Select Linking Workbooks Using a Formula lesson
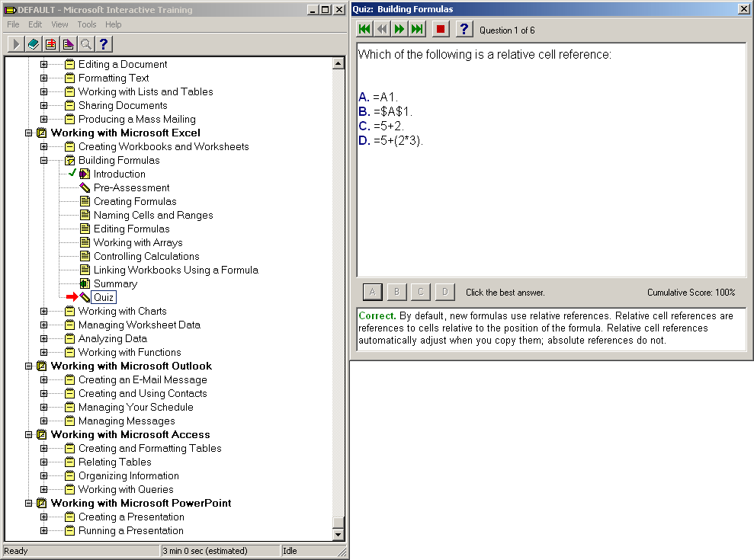 click(x=176, y=270)
